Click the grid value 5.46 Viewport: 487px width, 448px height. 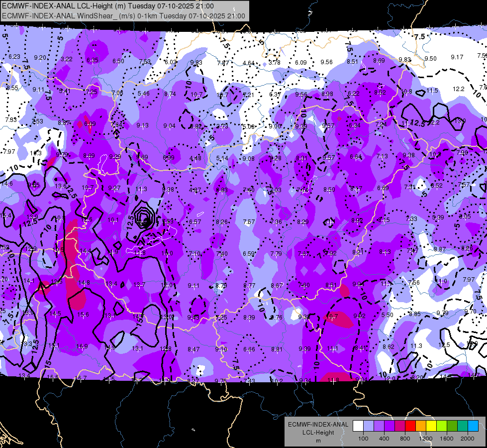[143, 93]
